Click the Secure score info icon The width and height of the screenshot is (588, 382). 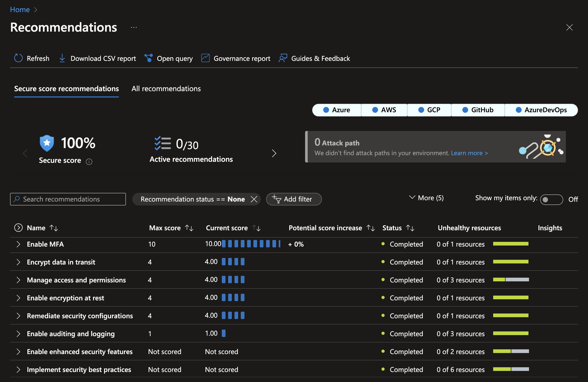click(x=89, y=162)
